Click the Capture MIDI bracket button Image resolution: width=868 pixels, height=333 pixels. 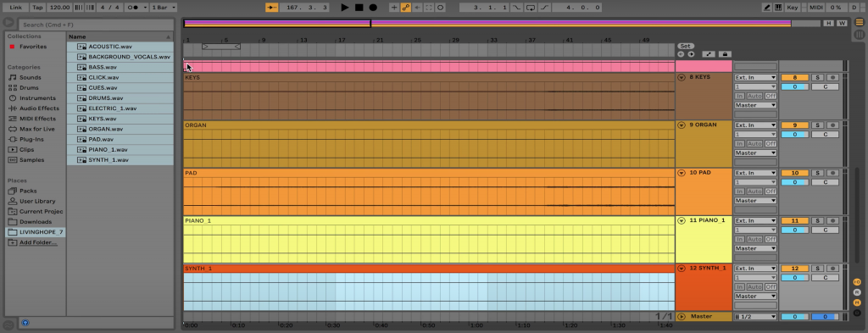[x=428, y=8]
